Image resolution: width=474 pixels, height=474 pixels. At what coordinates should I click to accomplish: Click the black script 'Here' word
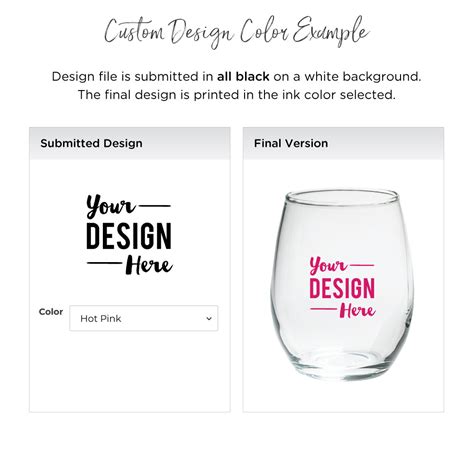149,265
